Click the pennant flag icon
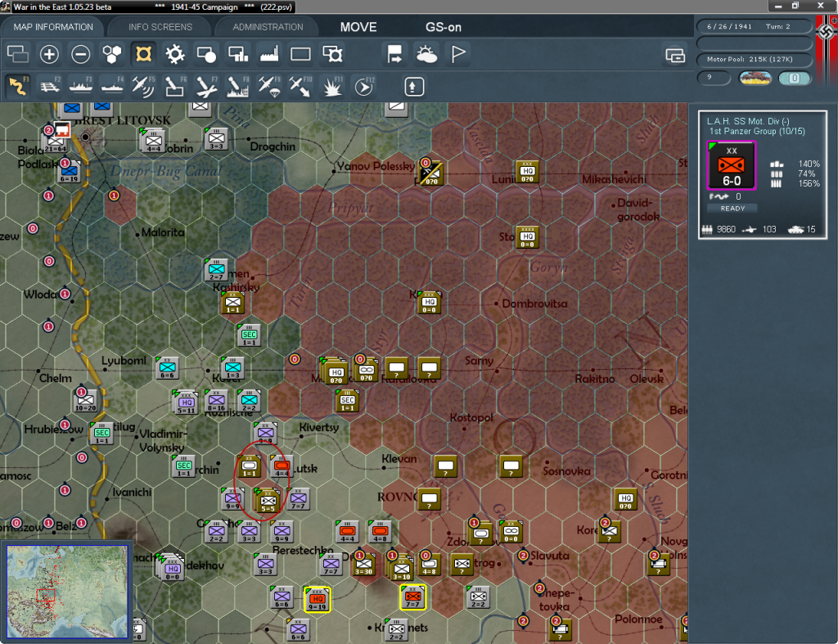Viewport: 838px width, 644px height. tap(458, 54)
